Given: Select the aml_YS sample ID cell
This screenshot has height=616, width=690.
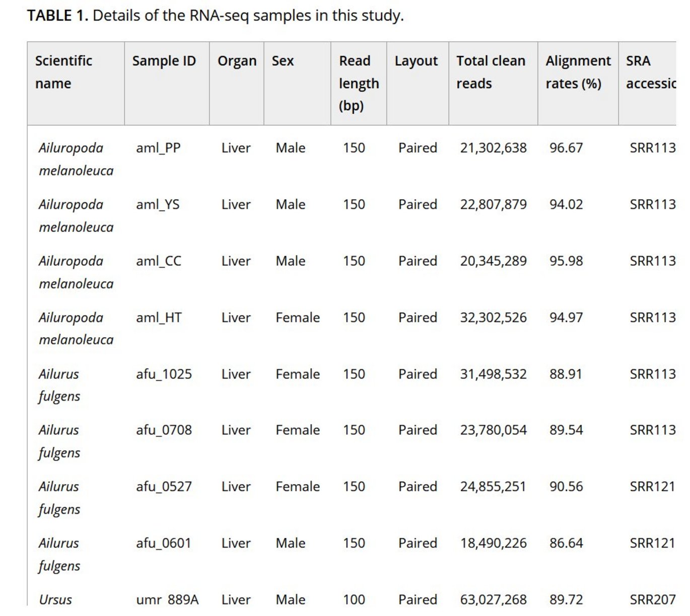Looking at the screenshot, I should tap(158, 204).
